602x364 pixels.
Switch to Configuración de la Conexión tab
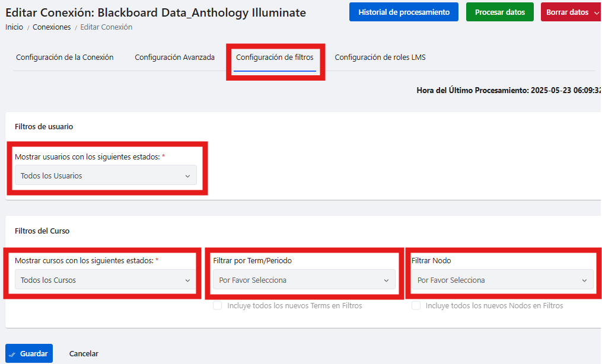coord(65,57)
